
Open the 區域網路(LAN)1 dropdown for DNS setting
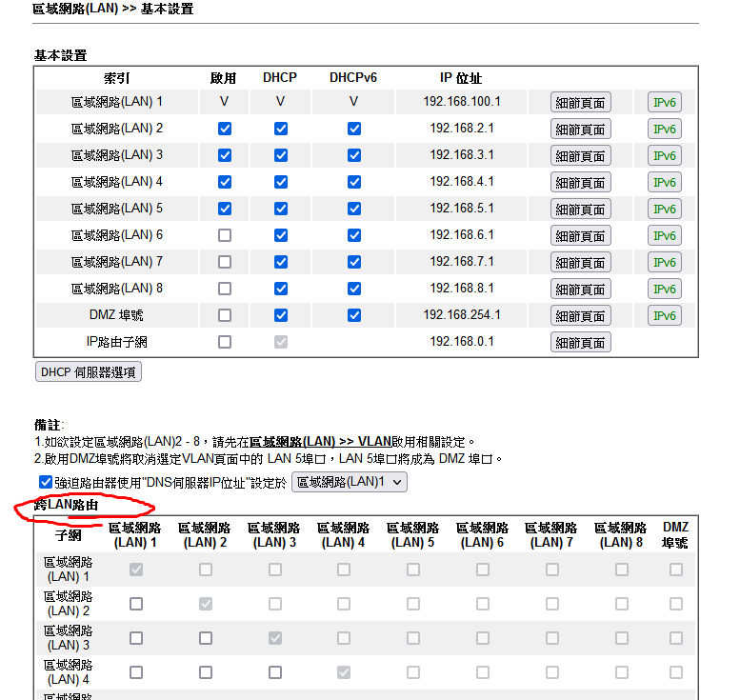pyautogui.click(x=349, y=483)
